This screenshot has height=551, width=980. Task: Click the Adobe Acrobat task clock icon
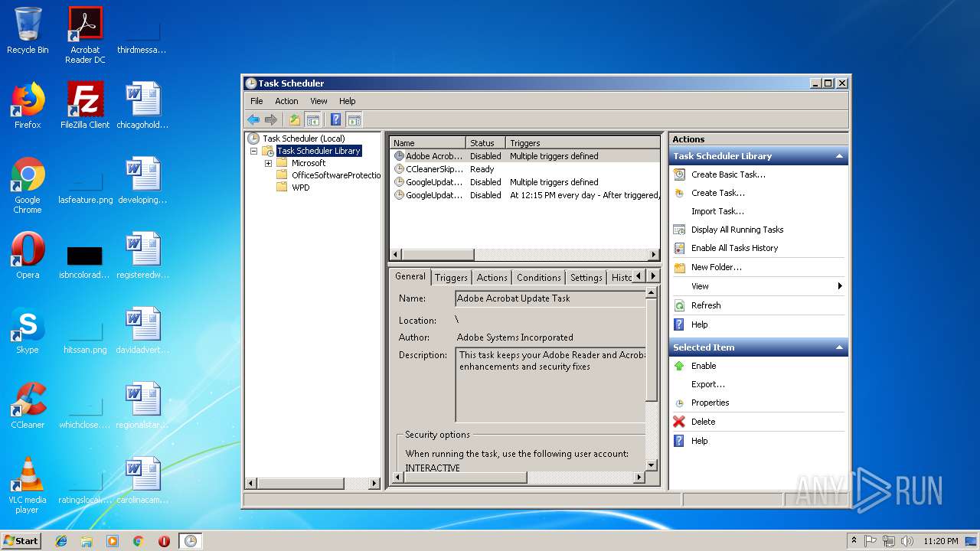click(x=399, y=156)
